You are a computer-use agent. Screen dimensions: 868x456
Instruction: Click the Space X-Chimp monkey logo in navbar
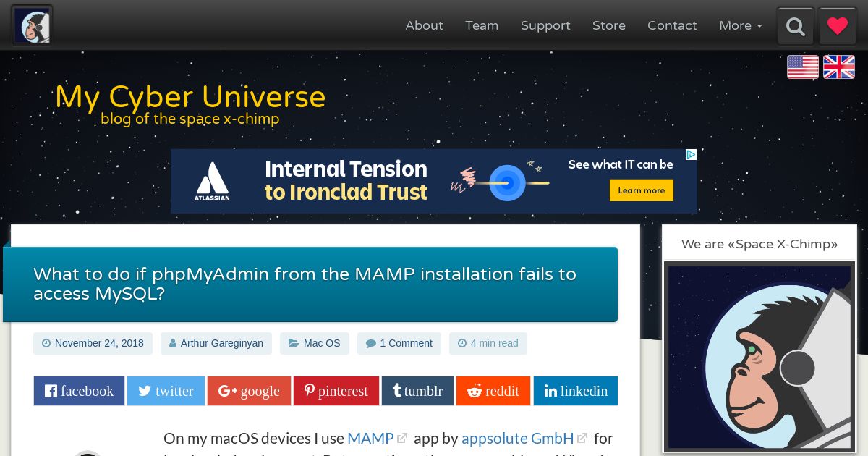click(32, 25)
